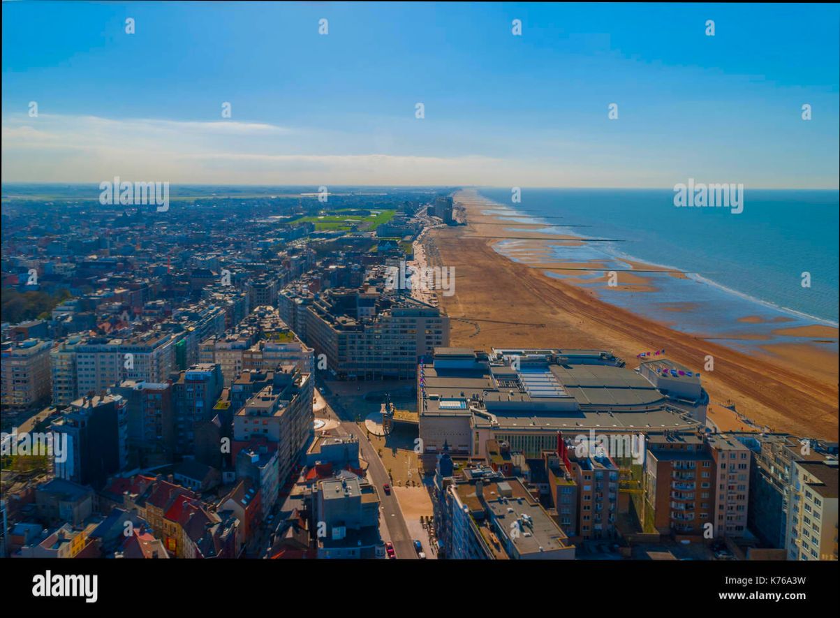Click the alamy logo in the bottom bar
The height and width of the screenshot is (618, 840).
tap(66, 585)
